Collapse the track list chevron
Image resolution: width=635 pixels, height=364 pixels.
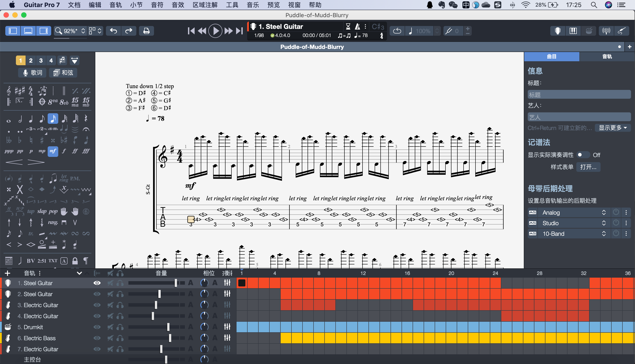[x=79, y=273]
